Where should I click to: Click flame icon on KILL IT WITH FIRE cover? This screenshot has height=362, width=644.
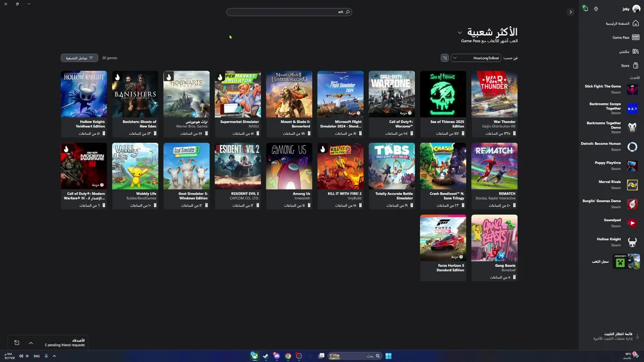(323, 149)
